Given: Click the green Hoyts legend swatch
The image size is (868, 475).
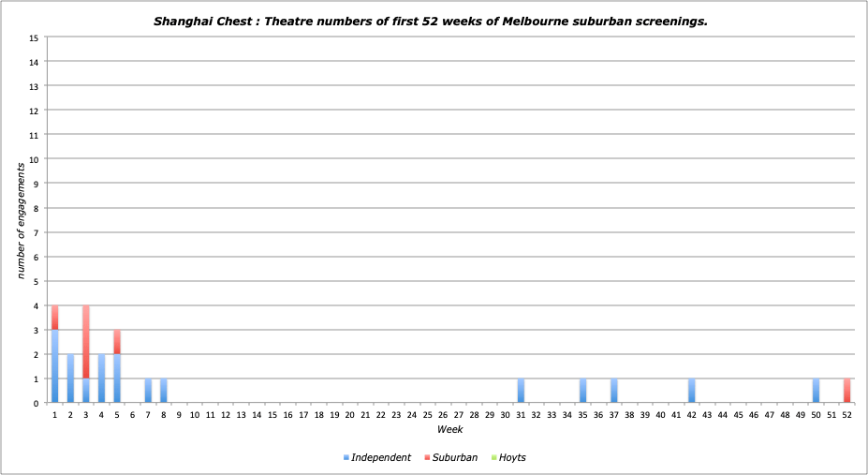Looking at the screenshot, I should (493, 458).
